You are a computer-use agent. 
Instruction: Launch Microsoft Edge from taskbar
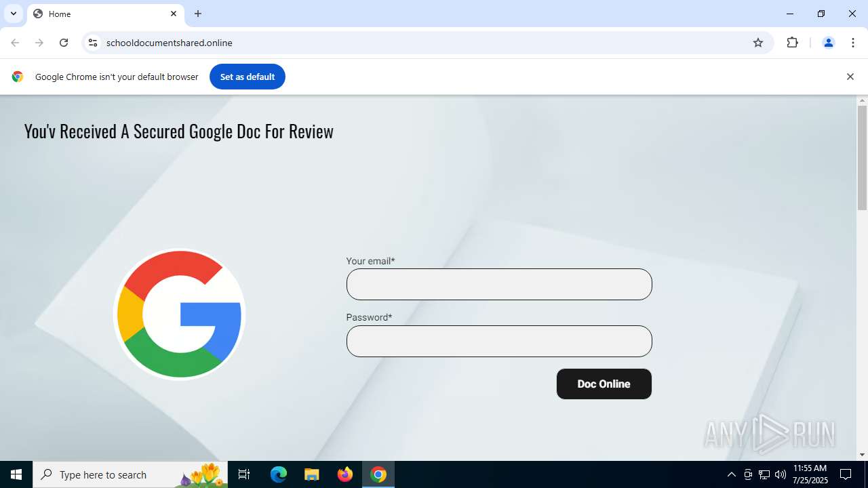[x=279, y=474]
